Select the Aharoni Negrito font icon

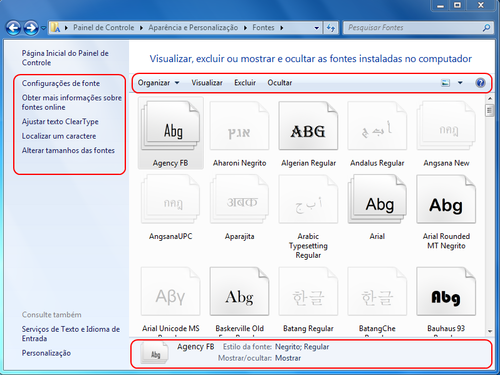click(x=239, y=126)
